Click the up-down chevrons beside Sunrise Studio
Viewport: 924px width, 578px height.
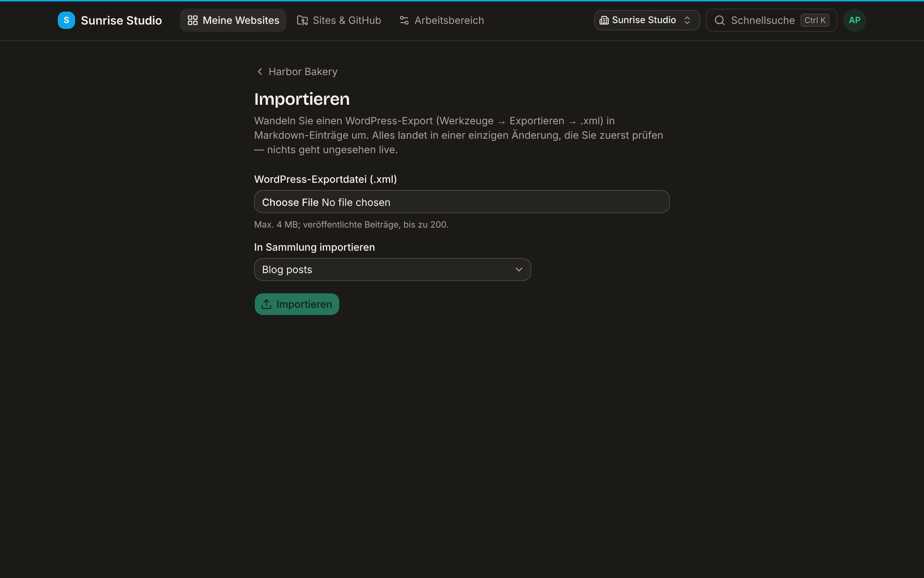[687, 20]
